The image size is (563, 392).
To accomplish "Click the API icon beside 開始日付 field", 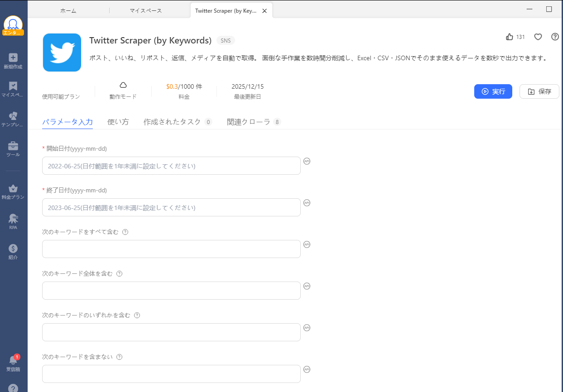I will pyautogui.click(x=307, y=161).
